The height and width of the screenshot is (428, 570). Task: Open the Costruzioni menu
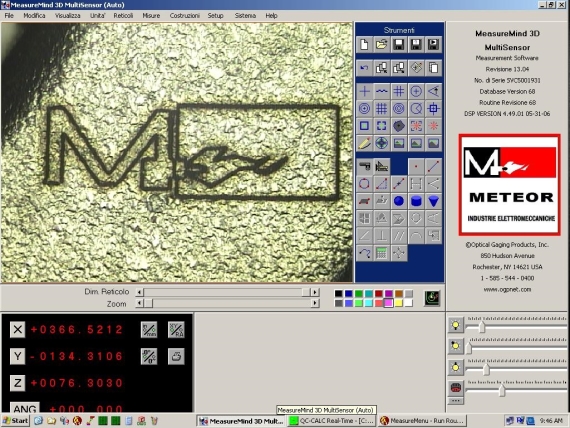185,16
